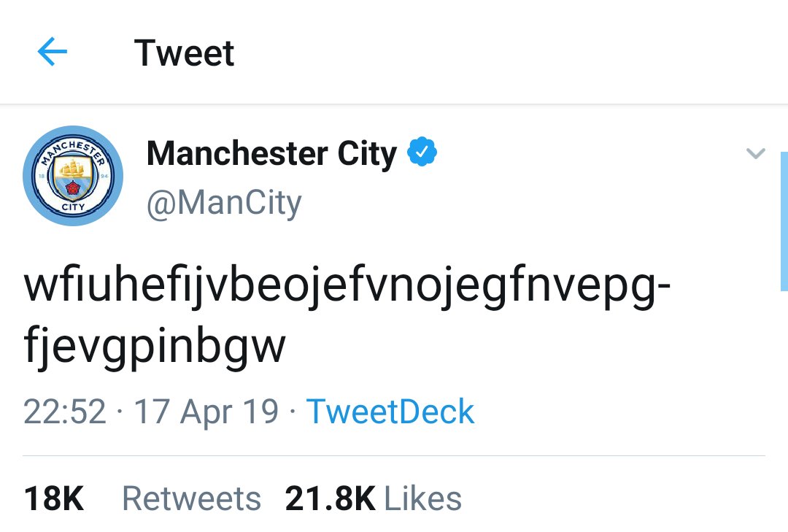Click the Retweets label
The height and width of the screenshot is (532, 788).
tap(191, 499)
